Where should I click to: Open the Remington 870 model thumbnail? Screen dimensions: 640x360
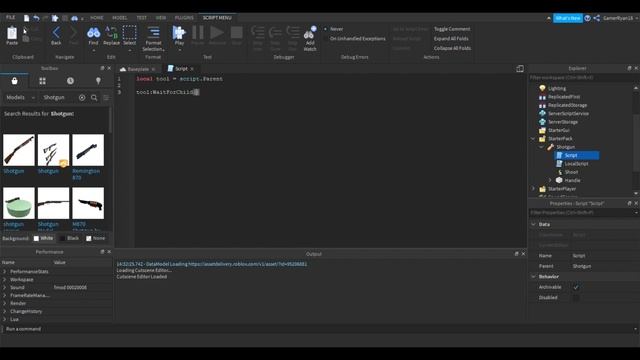[x=88, y=150]
